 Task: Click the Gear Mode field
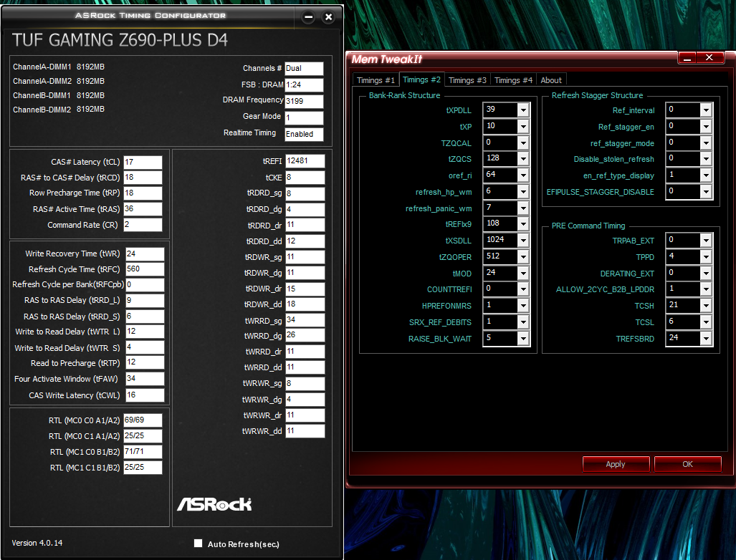304,117
